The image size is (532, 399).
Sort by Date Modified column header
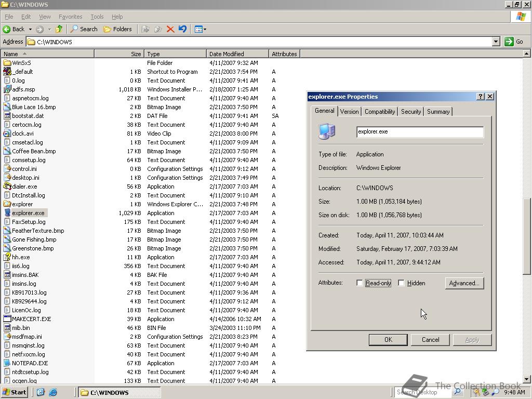click(x=237, y=54)
